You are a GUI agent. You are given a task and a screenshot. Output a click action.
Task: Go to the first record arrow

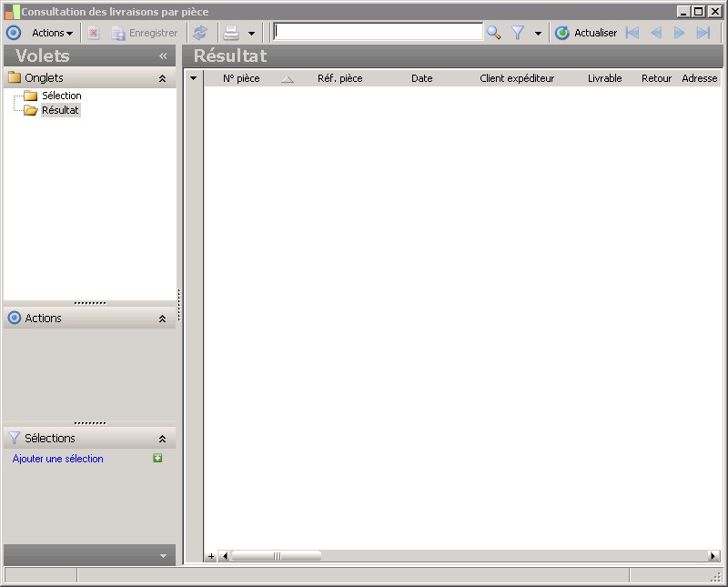pos(632,33)
